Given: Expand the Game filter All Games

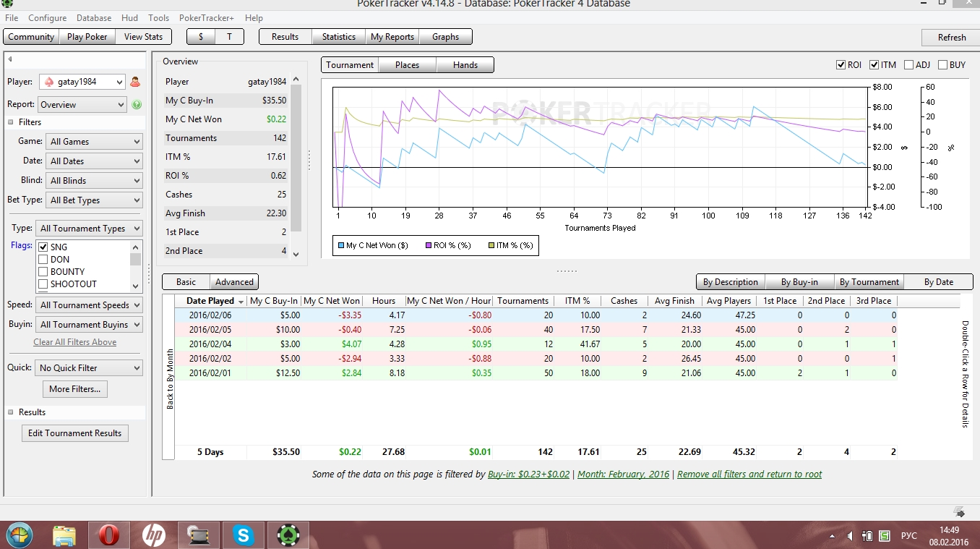Looking at the screenshot, I should tap(94, 142).
